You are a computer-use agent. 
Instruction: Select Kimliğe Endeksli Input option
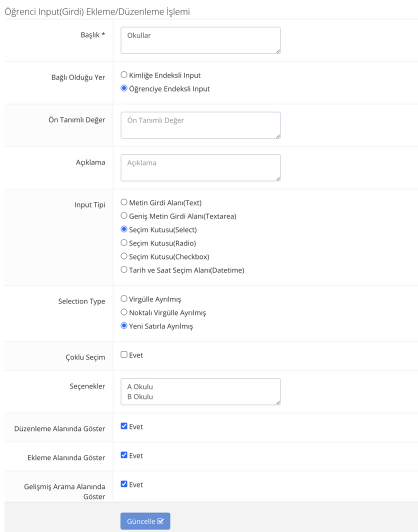[x=124, y=75]
